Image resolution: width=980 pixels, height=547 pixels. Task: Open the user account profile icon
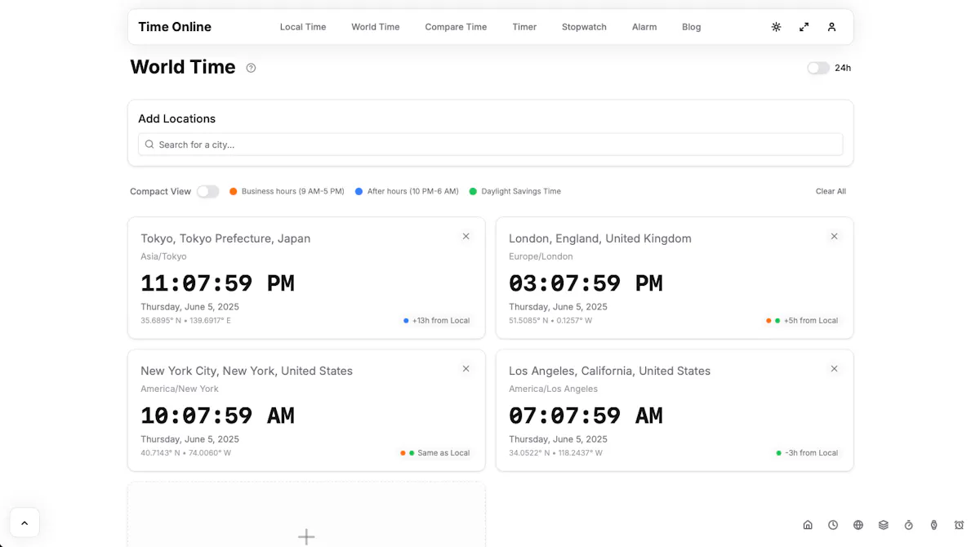[831, 27]
